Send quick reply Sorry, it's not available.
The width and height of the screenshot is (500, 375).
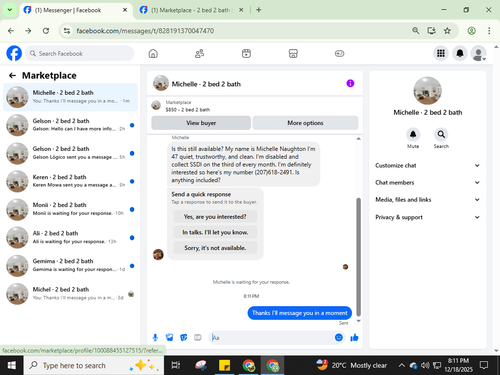215,248
